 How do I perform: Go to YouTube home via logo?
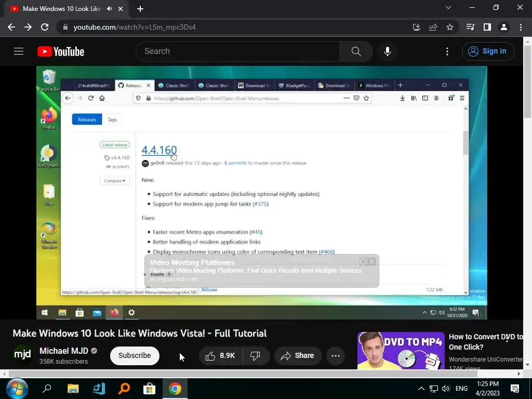[x=61, y=51]
